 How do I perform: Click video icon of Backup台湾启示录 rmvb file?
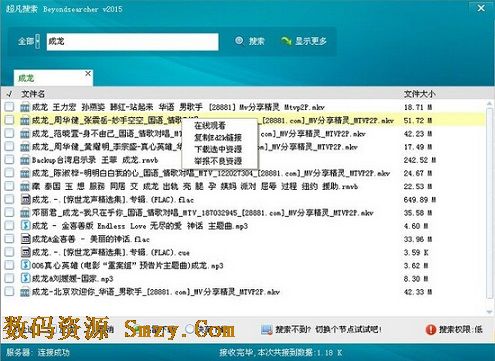coord(25,160)
